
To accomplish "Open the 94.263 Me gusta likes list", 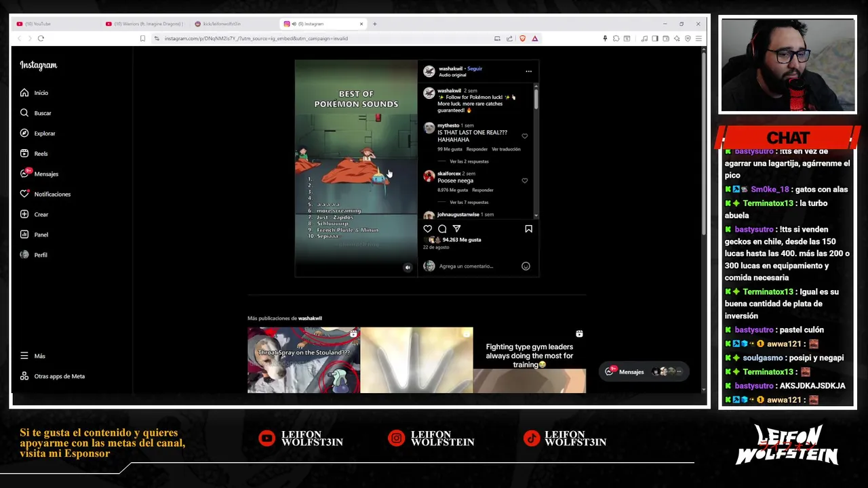I will (461, 240).
